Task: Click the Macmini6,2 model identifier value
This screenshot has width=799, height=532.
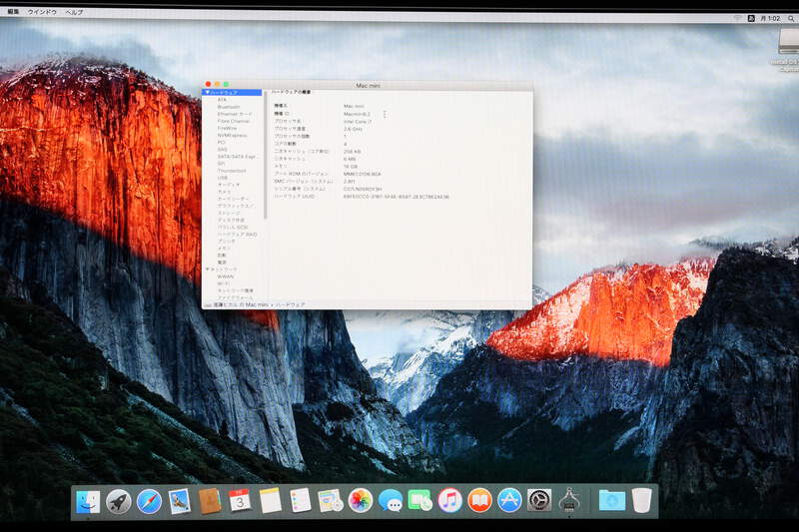Action: tap(357, 114)
